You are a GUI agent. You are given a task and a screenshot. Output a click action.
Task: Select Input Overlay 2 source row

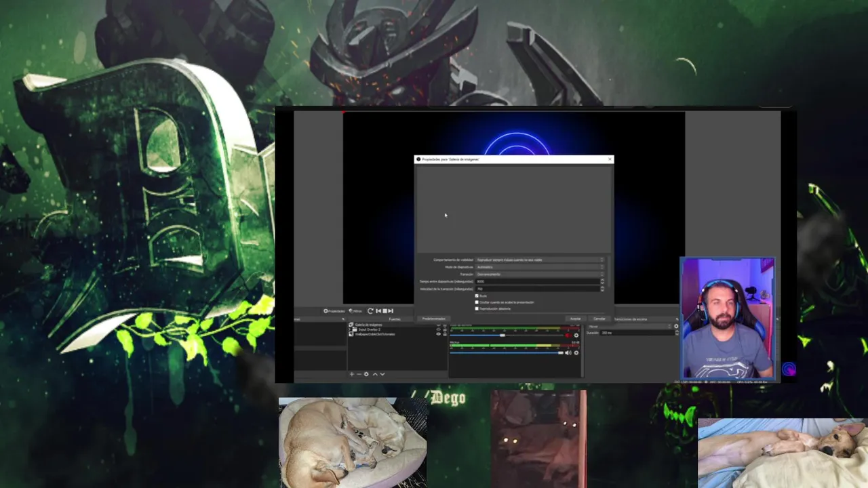(x=397, y=329)
